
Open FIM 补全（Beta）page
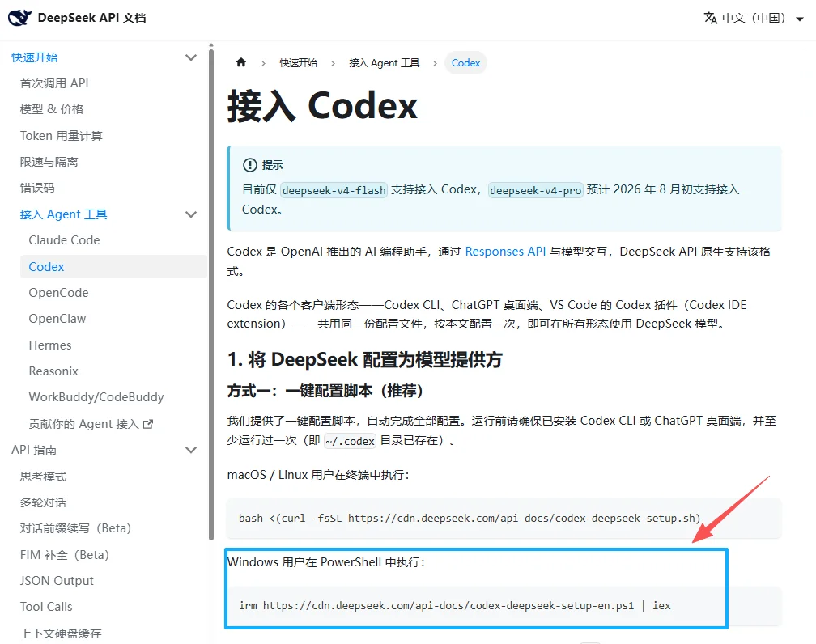(65, 555)
